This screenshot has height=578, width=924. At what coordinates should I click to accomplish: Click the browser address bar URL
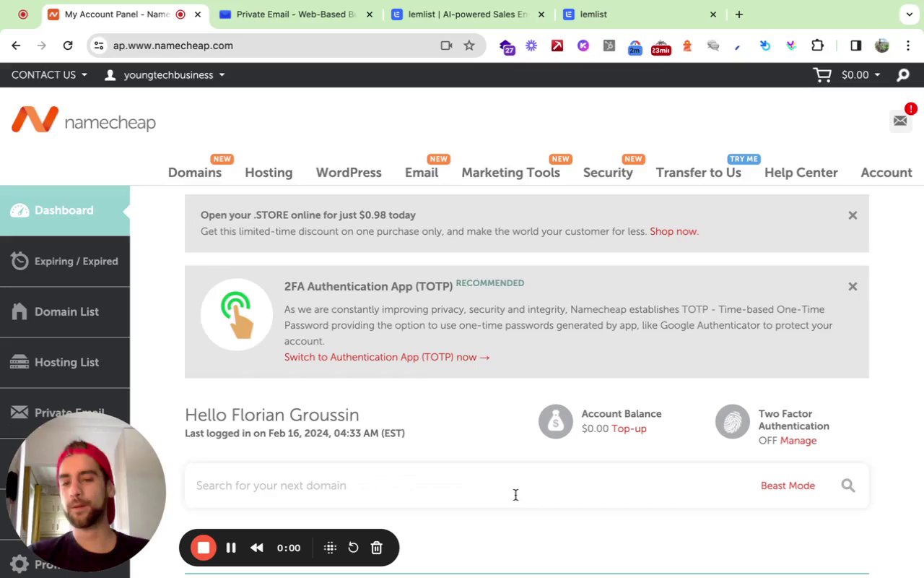(x=173, y=46)
